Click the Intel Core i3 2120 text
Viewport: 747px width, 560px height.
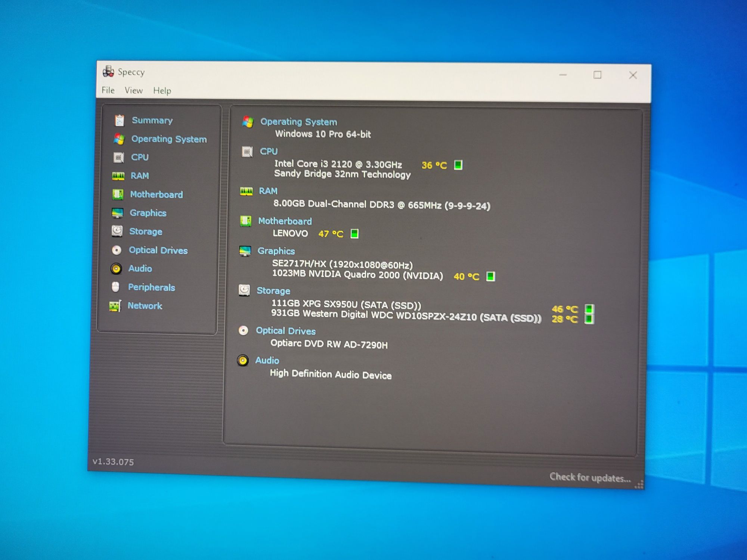[338, 164]
